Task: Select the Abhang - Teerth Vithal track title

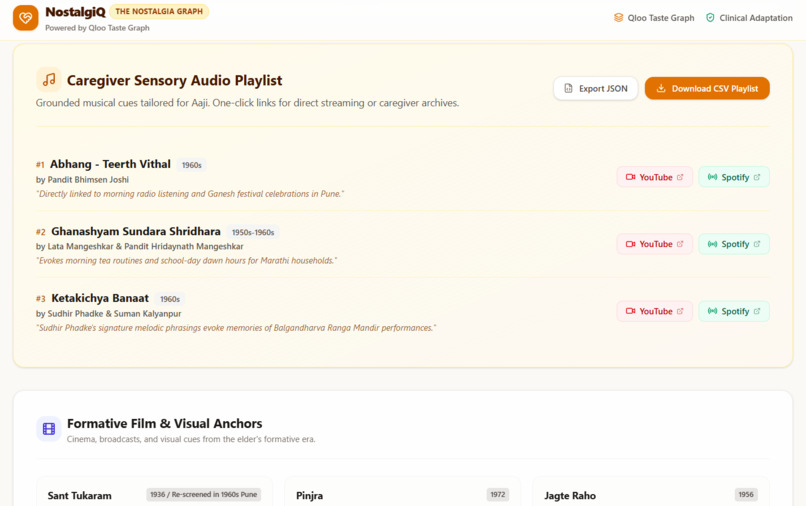Action: coord(110,164)
